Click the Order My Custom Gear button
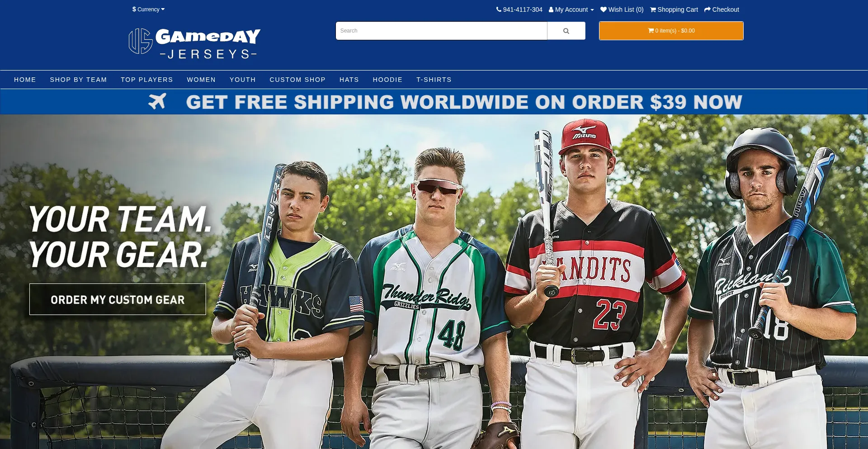 point(118,299)
